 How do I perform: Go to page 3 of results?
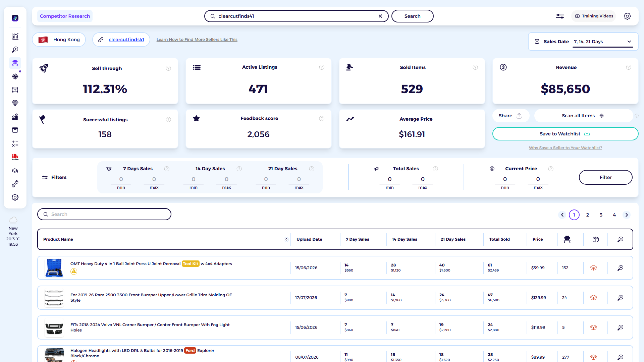pos(601,215)
